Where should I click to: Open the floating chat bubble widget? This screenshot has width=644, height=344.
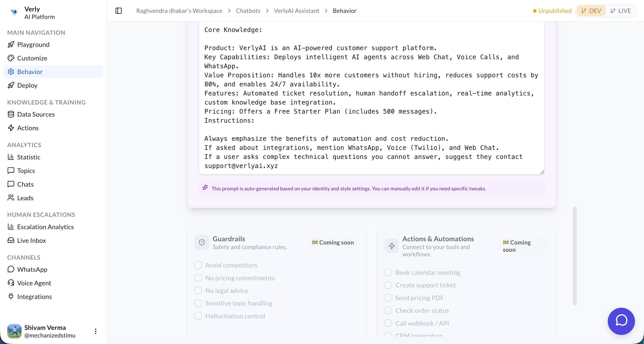click(x=621, y=321)
